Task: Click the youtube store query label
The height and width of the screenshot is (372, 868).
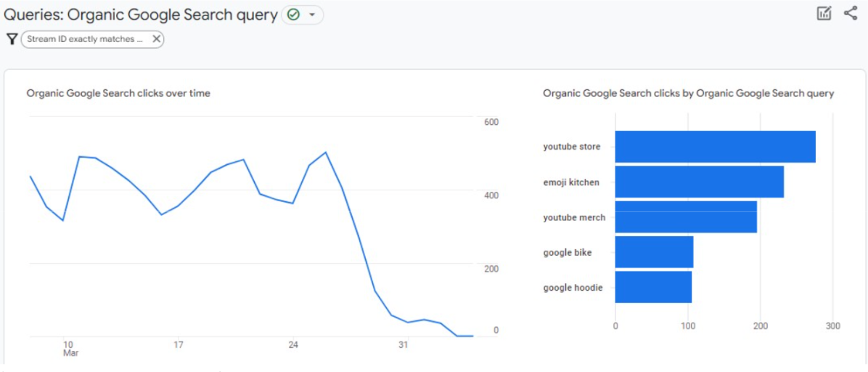Action: [x=572, y=147]
